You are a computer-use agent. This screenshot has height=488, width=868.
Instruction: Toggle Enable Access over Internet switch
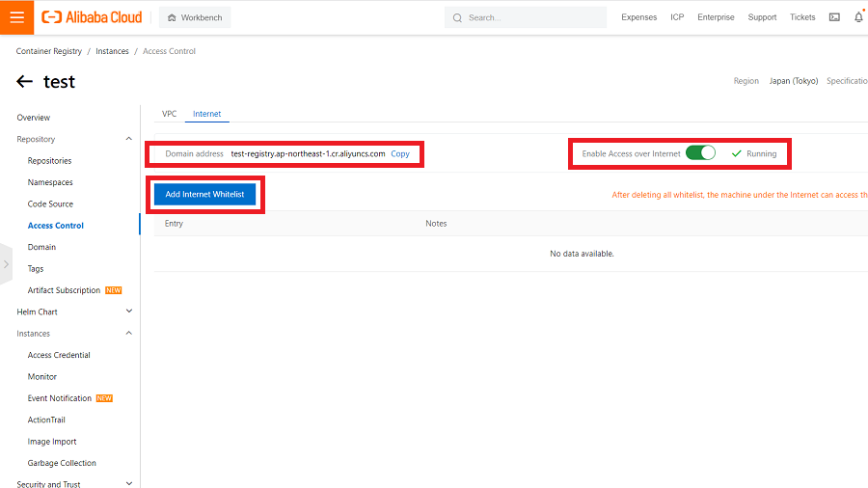700,153
